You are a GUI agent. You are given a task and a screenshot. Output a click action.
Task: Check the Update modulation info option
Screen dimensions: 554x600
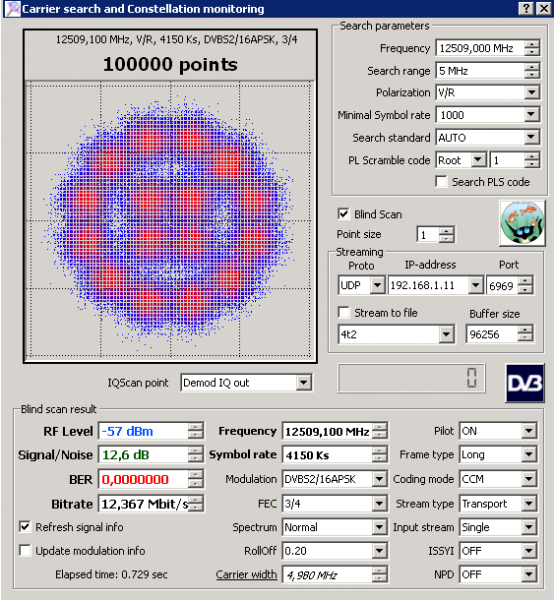coord(25,550)
